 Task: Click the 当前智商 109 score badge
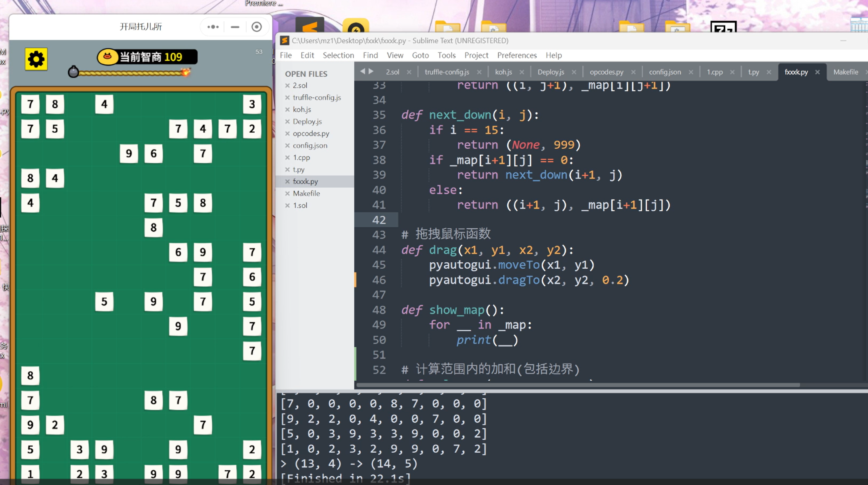(x=147, y=57)
